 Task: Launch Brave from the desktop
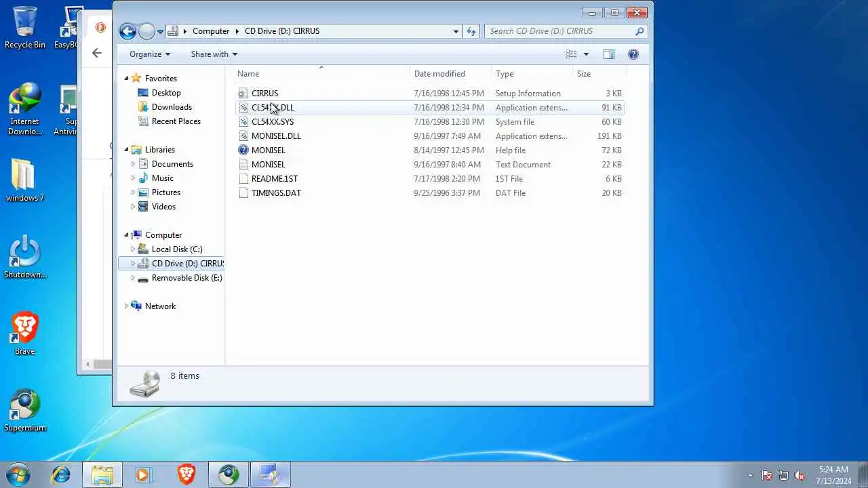[x=25, y=333]
